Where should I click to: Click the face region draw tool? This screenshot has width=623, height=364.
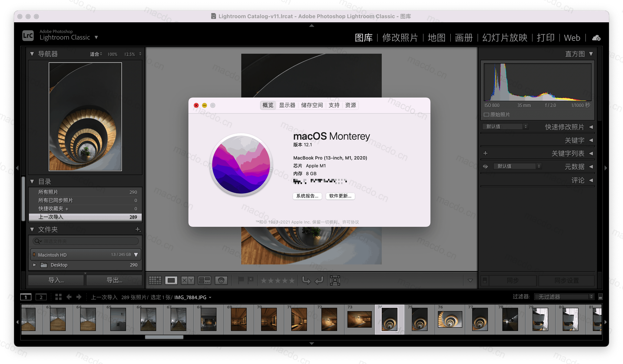pyautogui.click(x=335, y=280)
